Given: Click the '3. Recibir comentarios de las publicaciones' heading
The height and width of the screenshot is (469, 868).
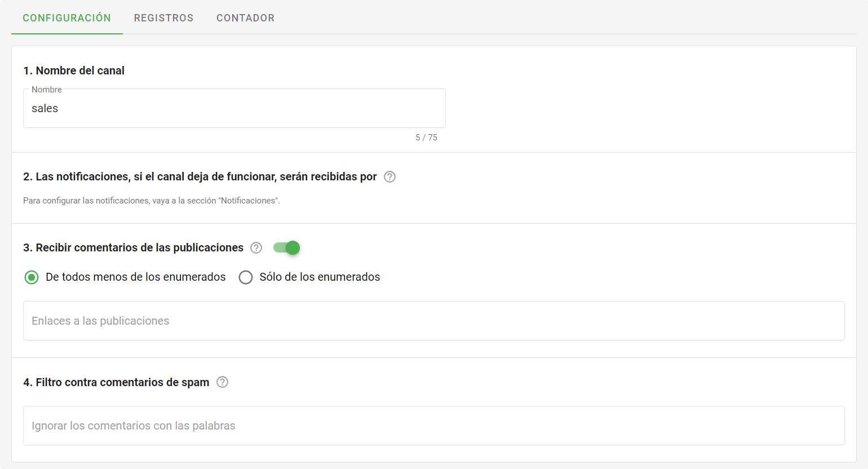Looking at the screenshot, I should tap(133, 248).
